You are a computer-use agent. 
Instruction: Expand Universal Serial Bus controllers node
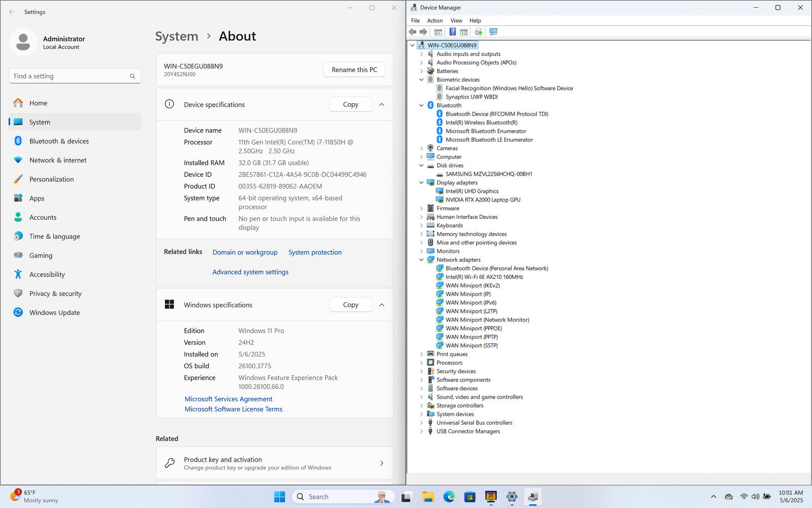point(421,423)
